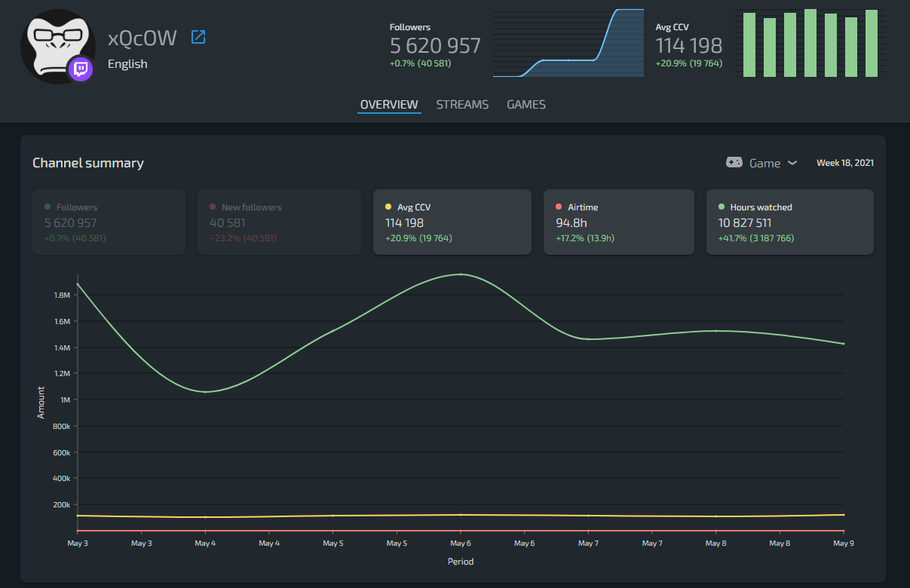Toggle the New followers metric card
910x588 pixels.
(278, 222)
